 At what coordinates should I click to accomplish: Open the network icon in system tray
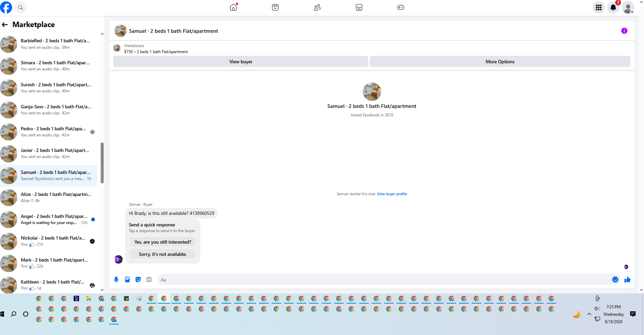(597, 319)
